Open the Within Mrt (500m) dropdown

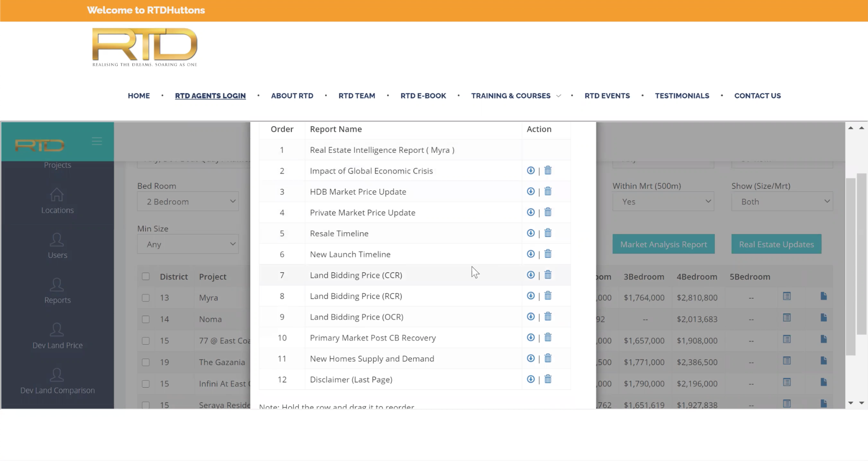[x=663, y=201]
